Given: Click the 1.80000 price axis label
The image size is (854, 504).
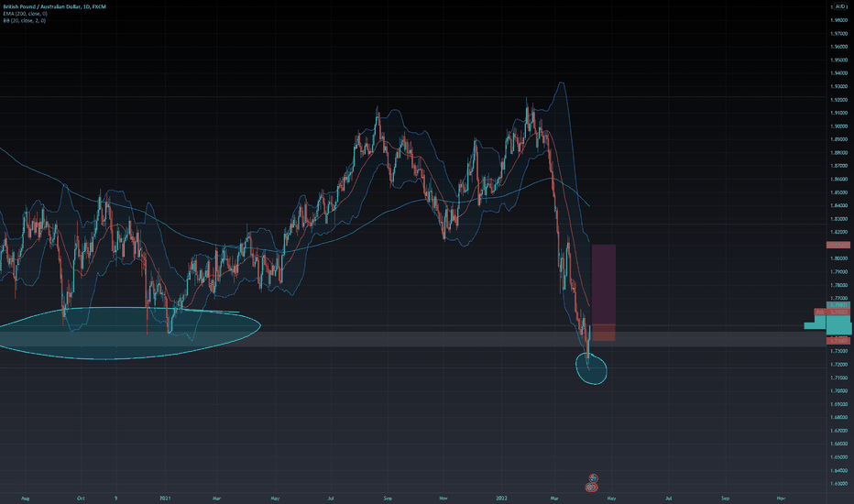Looking at the screenshot, I should pos(838,258).
